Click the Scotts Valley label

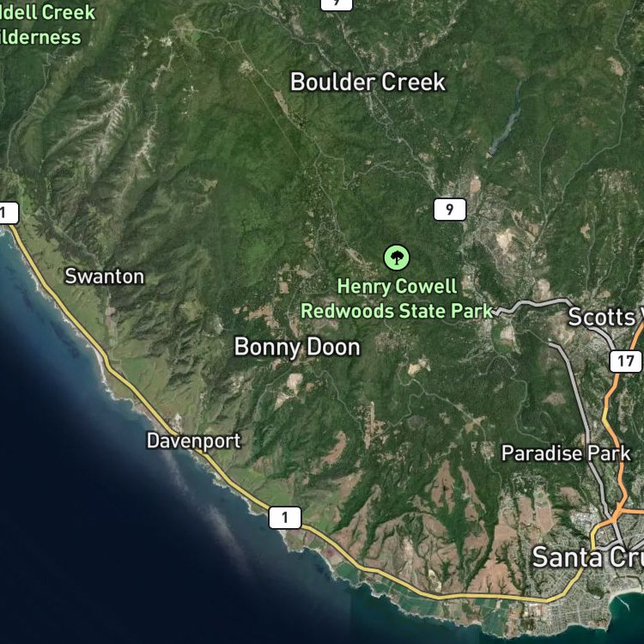(x=606, y=317)
